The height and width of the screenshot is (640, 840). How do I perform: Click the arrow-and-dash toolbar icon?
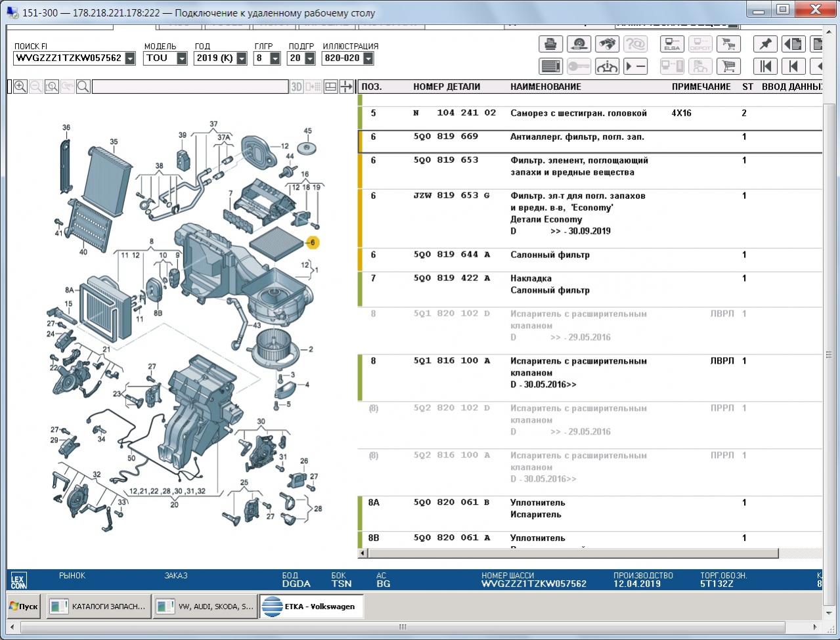(x=635, y=66)
